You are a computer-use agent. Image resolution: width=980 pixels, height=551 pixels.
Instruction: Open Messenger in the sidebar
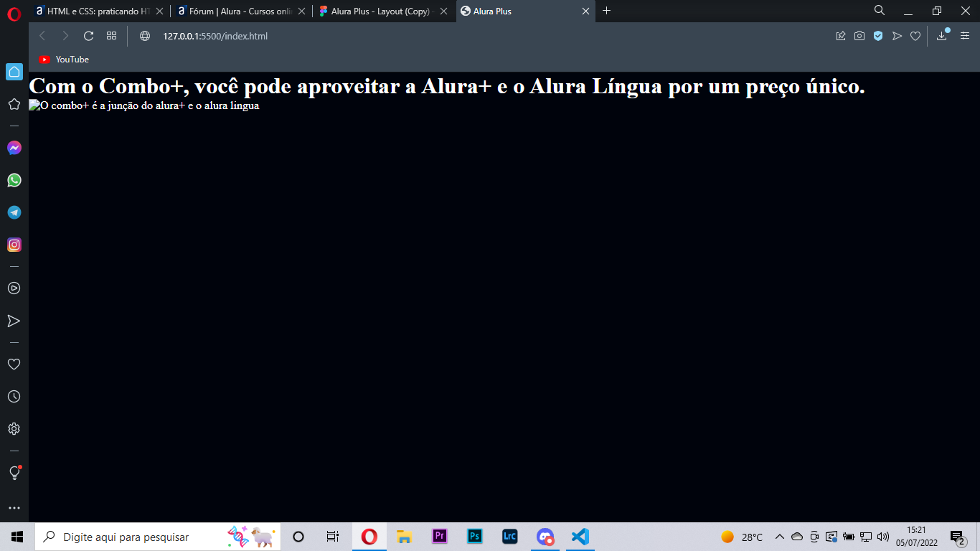tap(14, 148)
